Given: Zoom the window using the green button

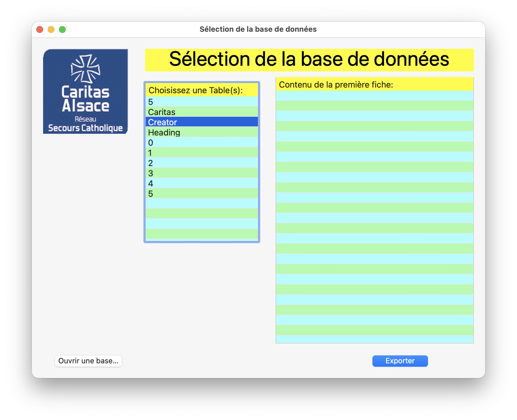Looking at the screenshot, I should (62, 29).
